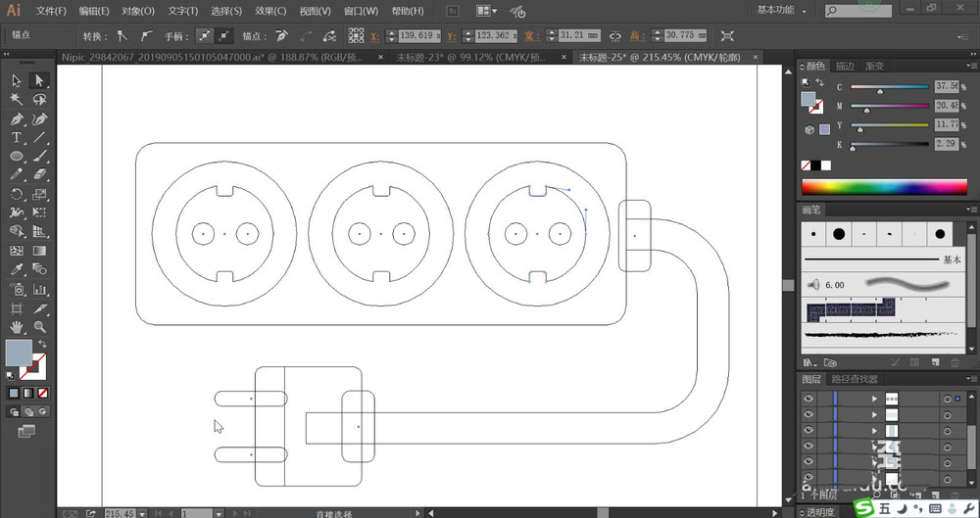Image resolution: width=980 pixels, height=518 pixels.
Task: Select the Shape Builder tool
Action: (x=17, y=232)
